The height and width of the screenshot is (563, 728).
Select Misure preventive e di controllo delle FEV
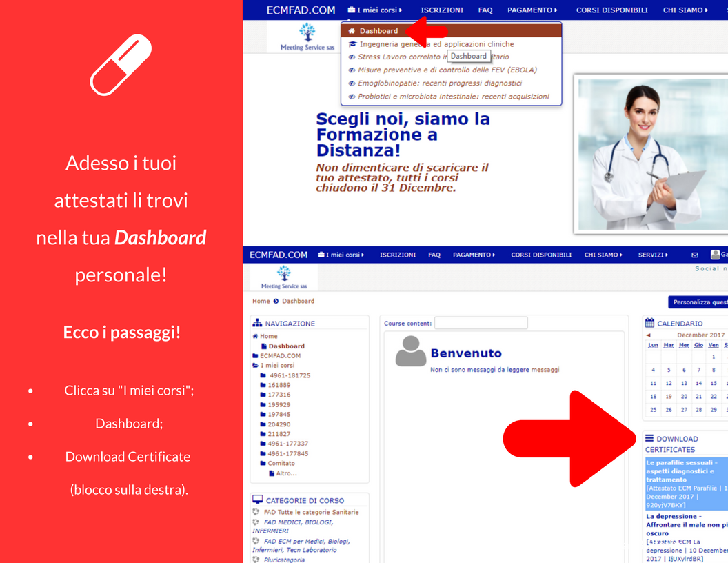pyautogui.click(x=447, y=70)
